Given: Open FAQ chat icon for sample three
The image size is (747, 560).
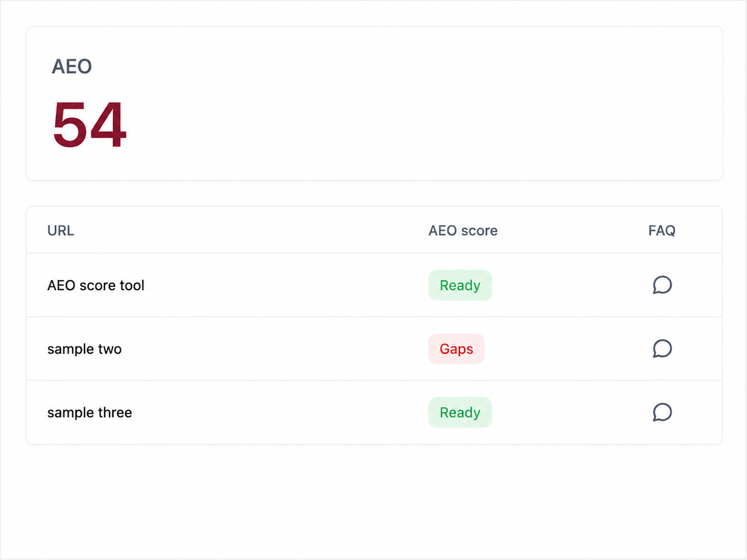Looking at the screenshot, I should 662,413.
